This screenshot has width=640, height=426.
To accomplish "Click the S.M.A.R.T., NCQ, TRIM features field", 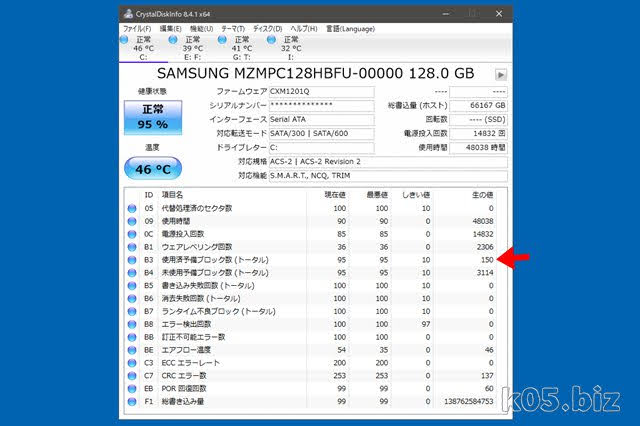I will coord(388,175).
